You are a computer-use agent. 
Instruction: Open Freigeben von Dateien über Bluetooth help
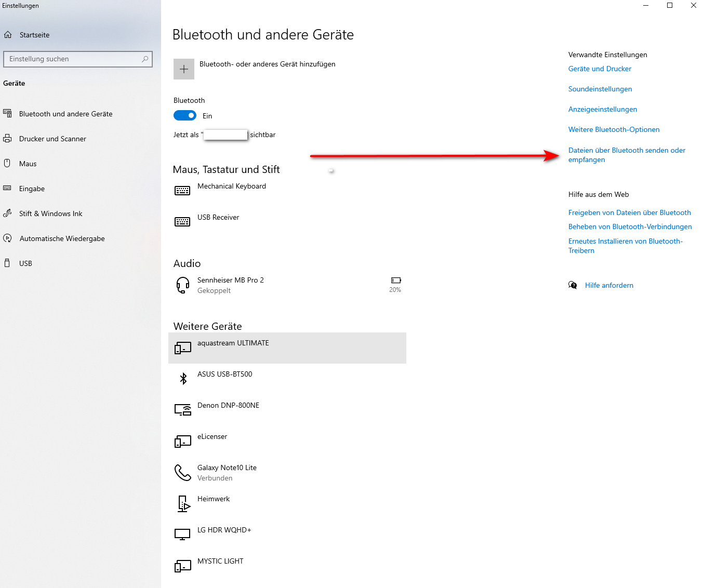click(629, 212)
